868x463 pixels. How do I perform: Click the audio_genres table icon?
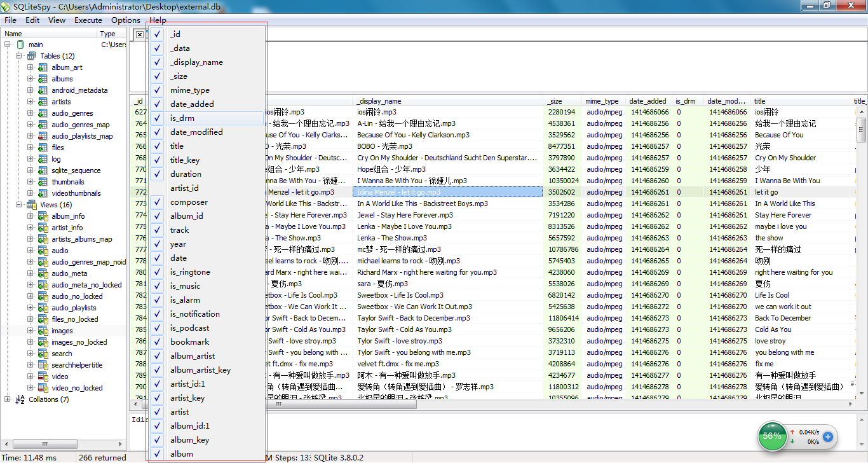(43, 113)
